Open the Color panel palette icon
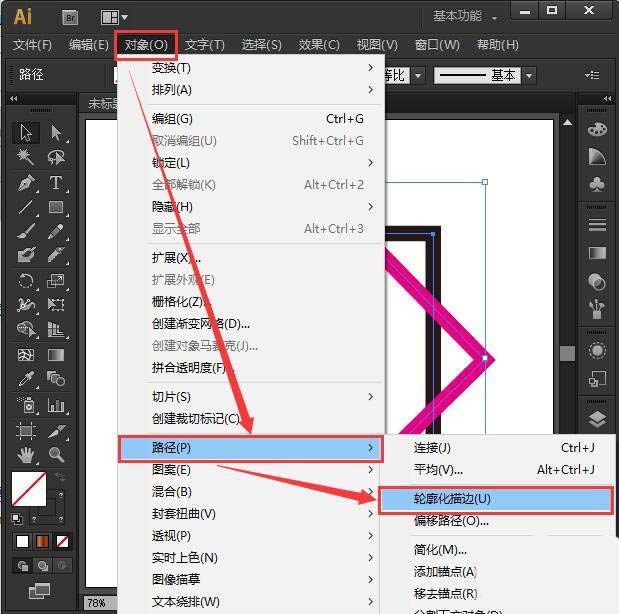Screen dimensions: 619x614 click(x=597, y=129)
